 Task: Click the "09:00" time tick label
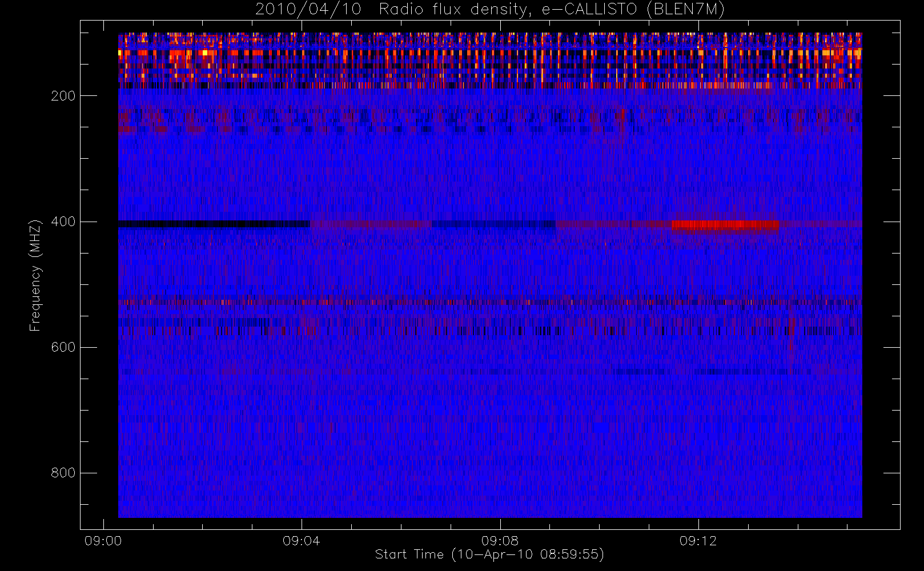click(x=103, y=541)
